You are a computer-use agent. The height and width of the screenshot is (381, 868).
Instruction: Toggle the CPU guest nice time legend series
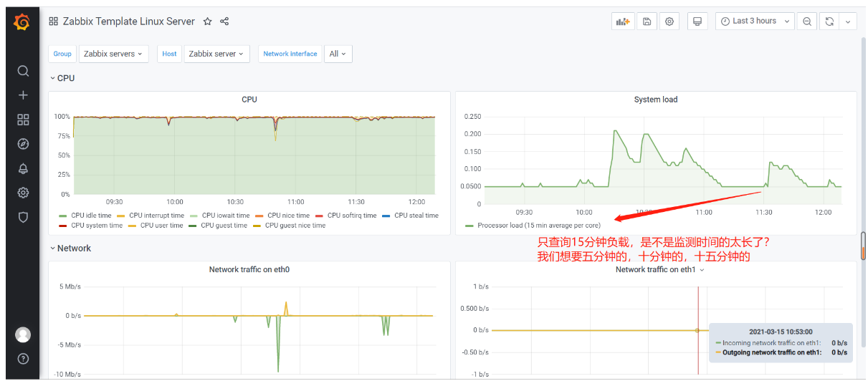(x=289, y=226)
